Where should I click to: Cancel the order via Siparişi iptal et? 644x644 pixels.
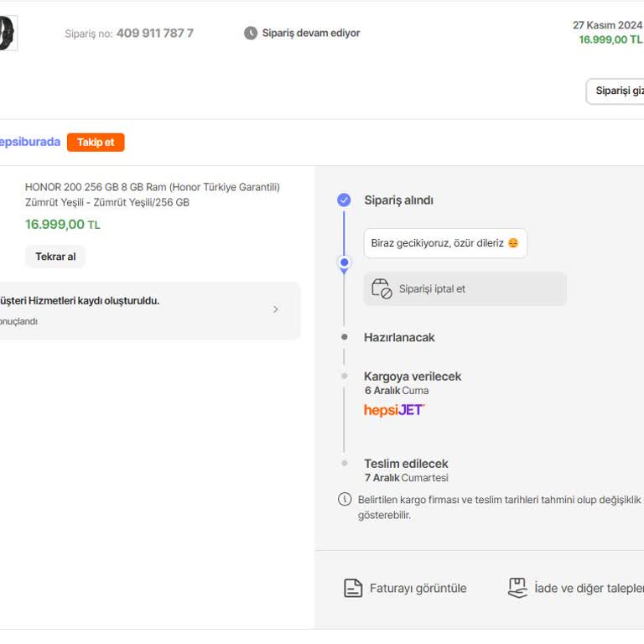(465, 288)
